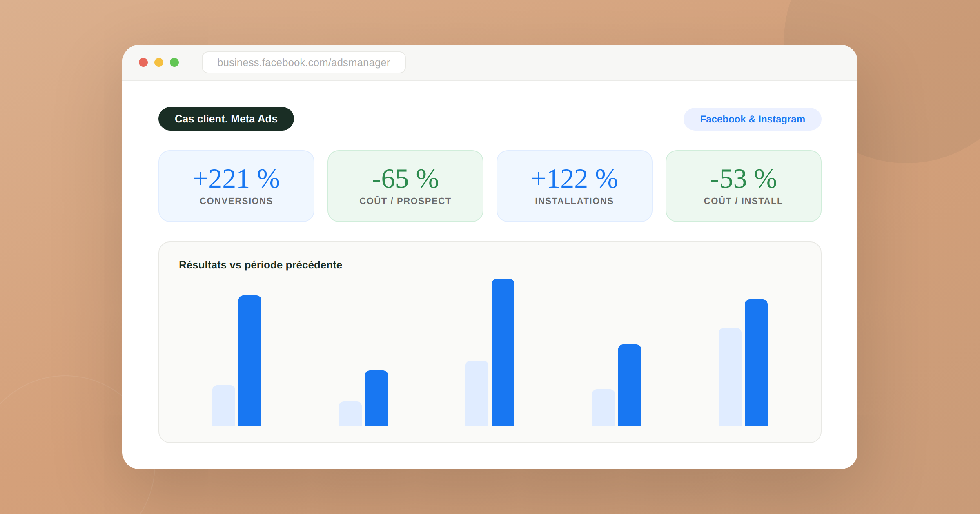Select the +122 % Installations card

(x=574, y=186)
